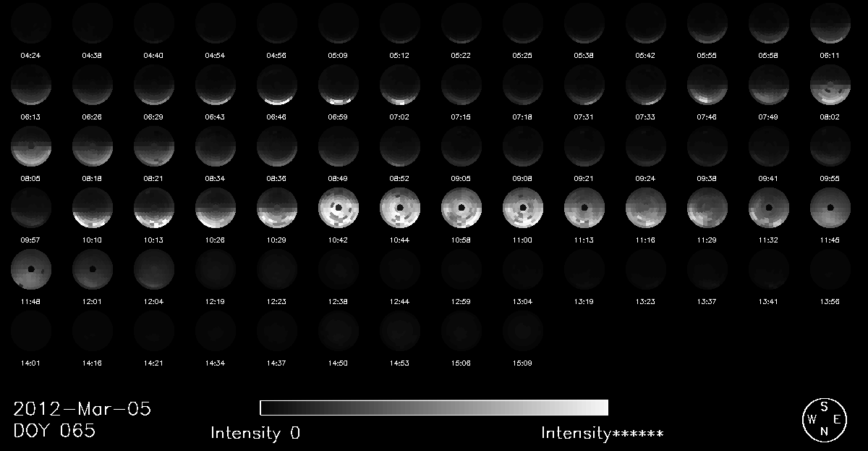The height and width of the screenshot is (451, 868).
Task: Select the disk image above 11:00
Action: (523, 208)
